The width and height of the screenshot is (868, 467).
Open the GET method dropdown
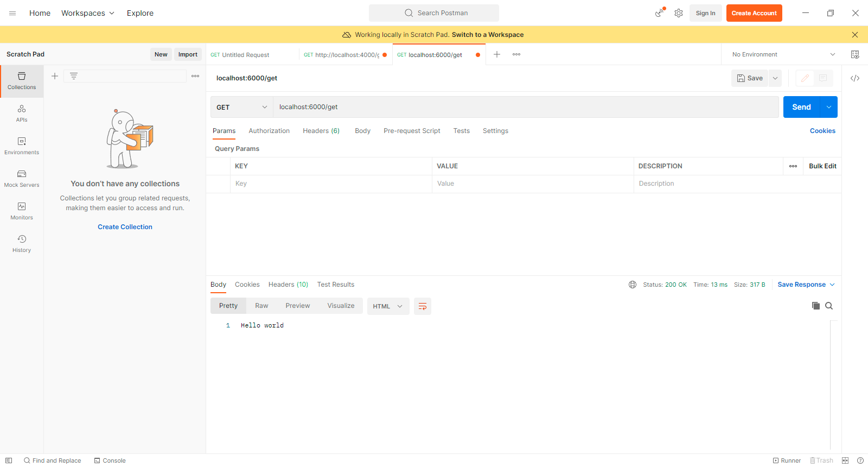(x=242, y=107)
